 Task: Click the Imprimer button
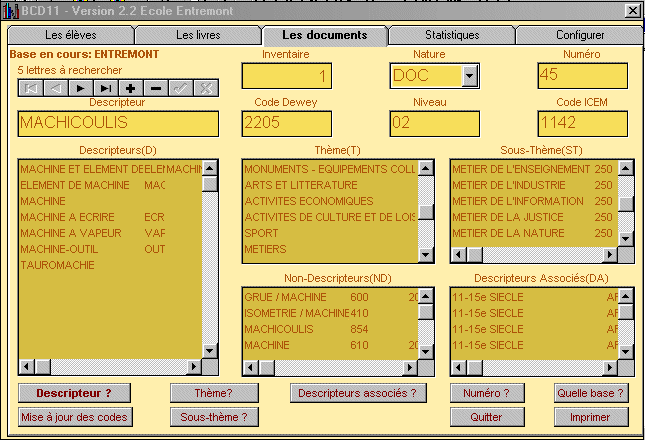[591, 416]
